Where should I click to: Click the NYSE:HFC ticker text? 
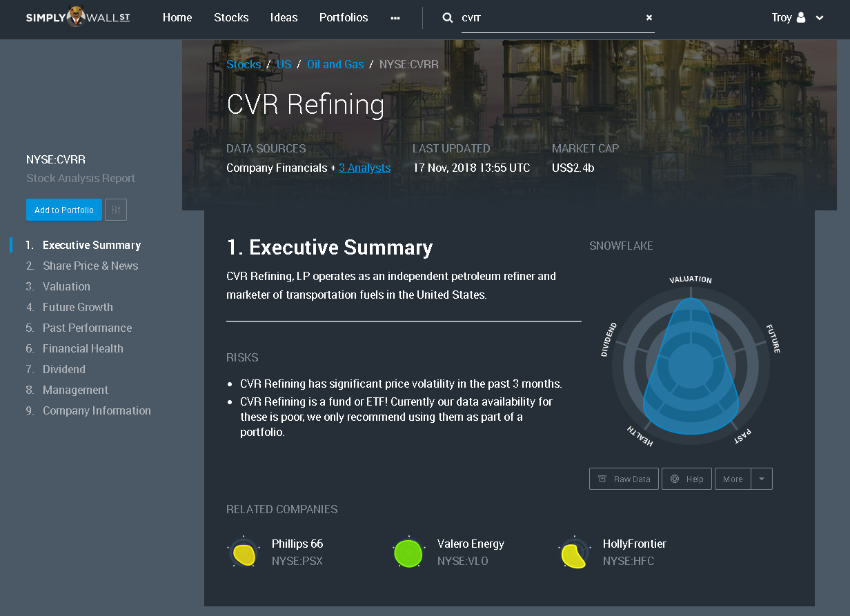click(629, 561)
